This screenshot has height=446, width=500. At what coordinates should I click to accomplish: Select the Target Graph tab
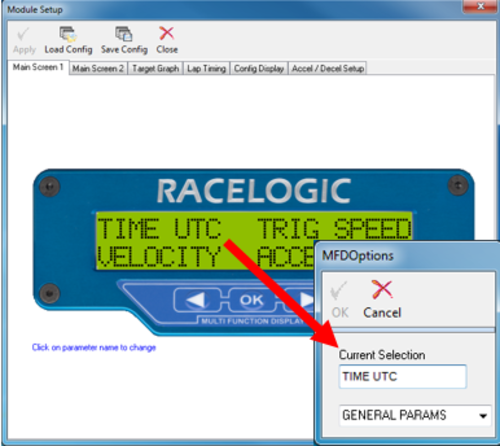(156, 69)
